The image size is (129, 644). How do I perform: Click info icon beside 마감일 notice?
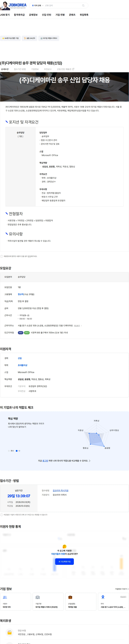[1, 515]
